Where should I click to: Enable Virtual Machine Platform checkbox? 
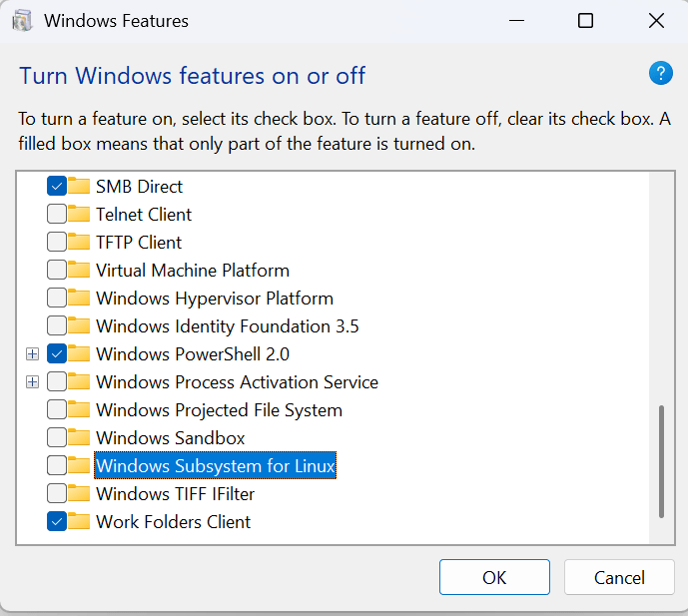(57, 270)
